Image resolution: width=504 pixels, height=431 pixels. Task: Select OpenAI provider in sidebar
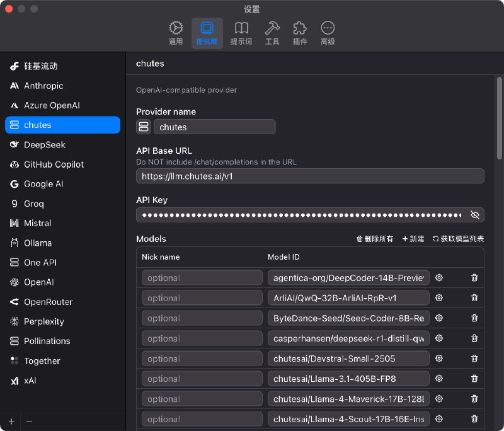62,282
